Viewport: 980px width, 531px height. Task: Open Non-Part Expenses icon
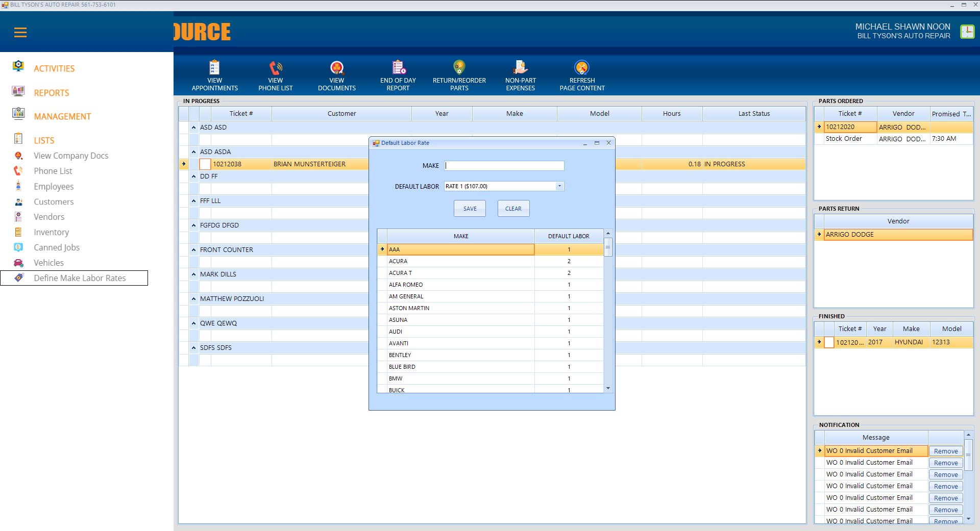click(520, 68)
